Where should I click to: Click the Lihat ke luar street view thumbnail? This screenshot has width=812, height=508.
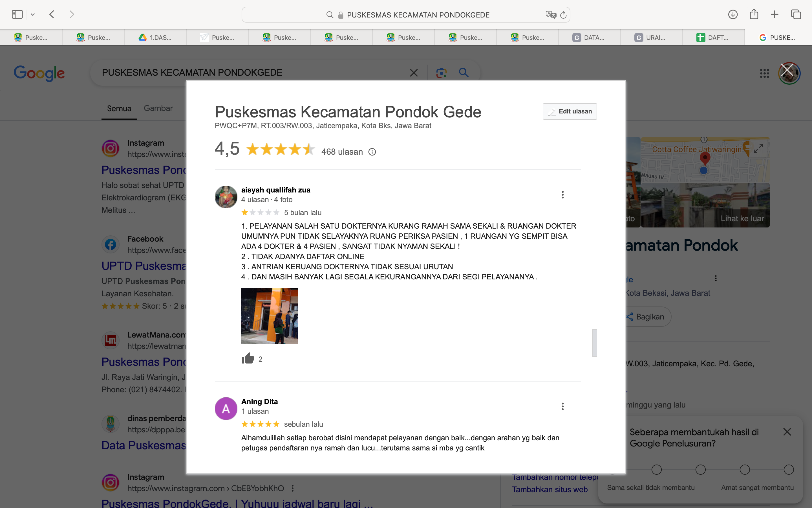click(x=705, y=205)
